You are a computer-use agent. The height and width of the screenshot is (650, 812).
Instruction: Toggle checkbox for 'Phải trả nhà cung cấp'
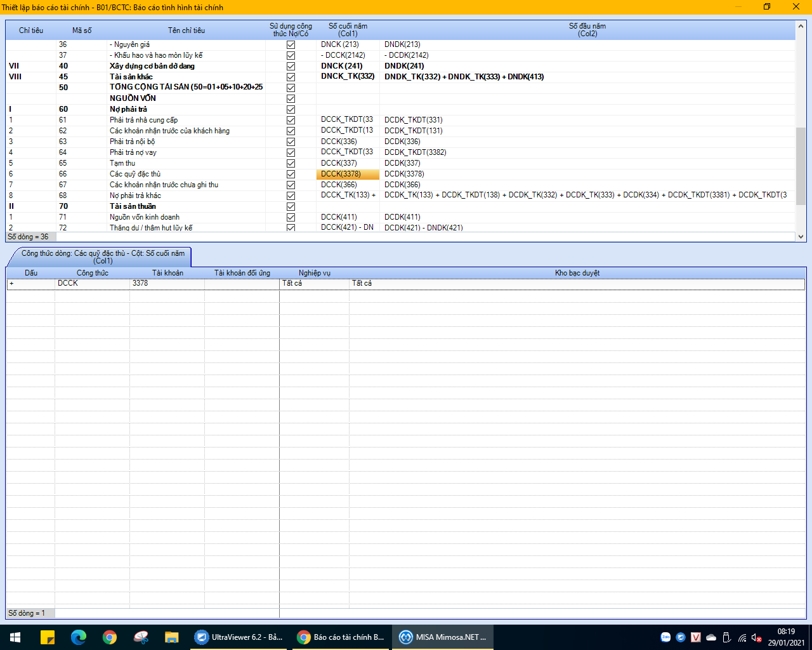point(291,121)
